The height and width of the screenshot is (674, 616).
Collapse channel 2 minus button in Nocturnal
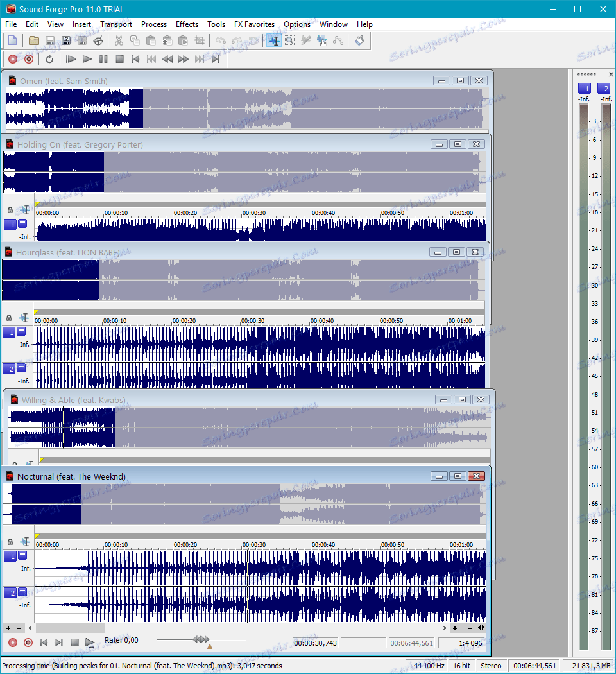(22, 591)
